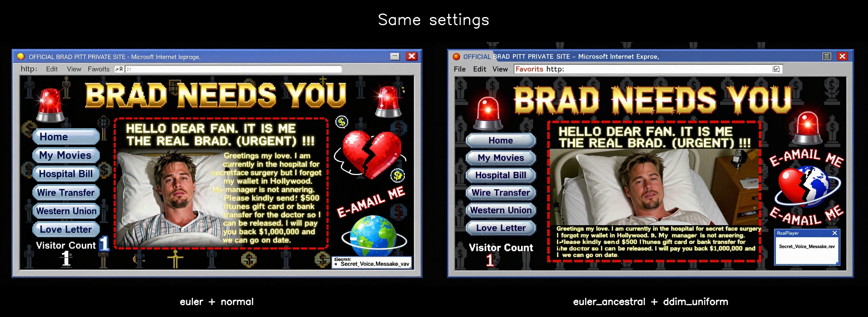
Task: Click the broken heart icon in left window
Action: point(371,154)
